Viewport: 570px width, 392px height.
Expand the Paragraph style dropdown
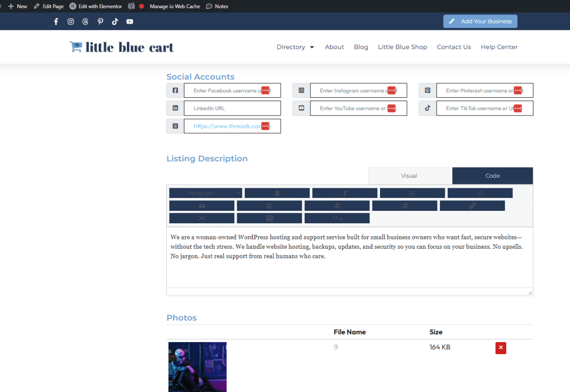click(205, 193)
